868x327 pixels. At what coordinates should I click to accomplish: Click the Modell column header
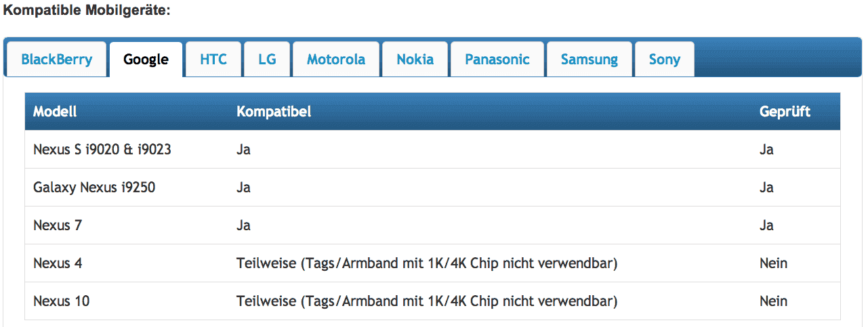click(55, 112)
